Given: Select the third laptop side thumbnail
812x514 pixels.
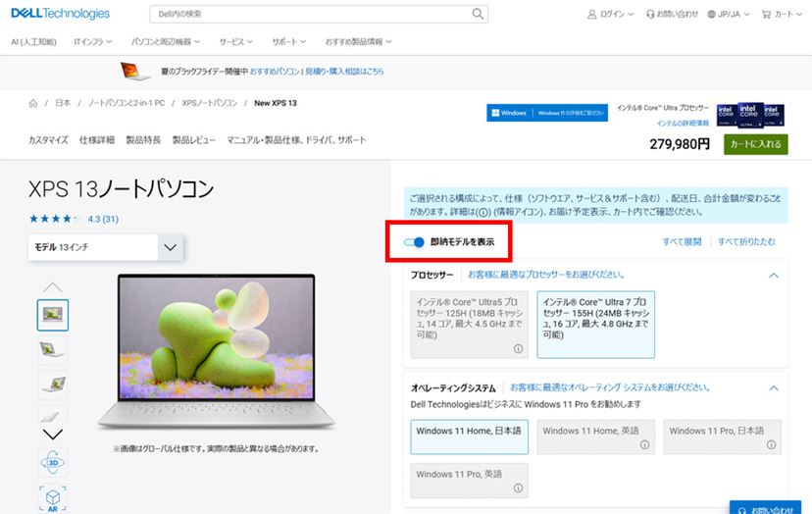Looking at the screenshot, I should coord(53,385).
